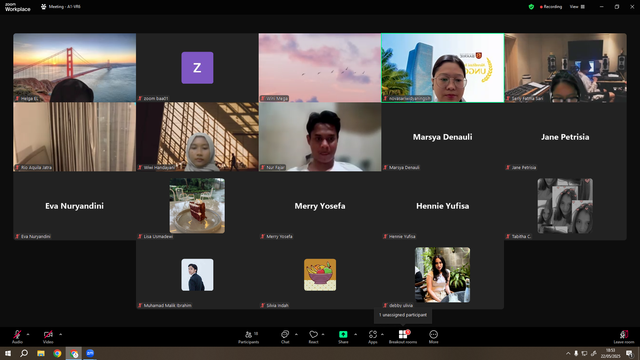Image resolution: width=640 pixels, height=360 pixels.
Task: Unmute microphone with the Audio button
Action: [17, 336]
